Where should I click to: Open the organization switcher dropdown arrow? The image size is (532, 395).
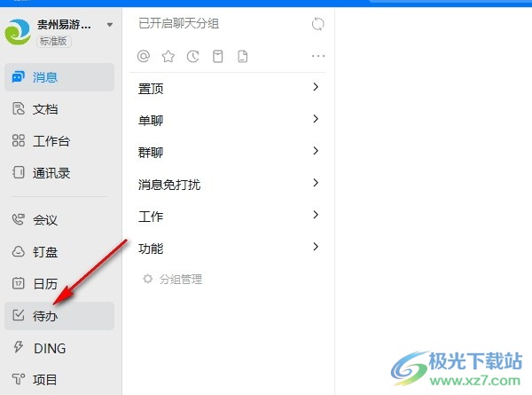[x=110, y=25]
